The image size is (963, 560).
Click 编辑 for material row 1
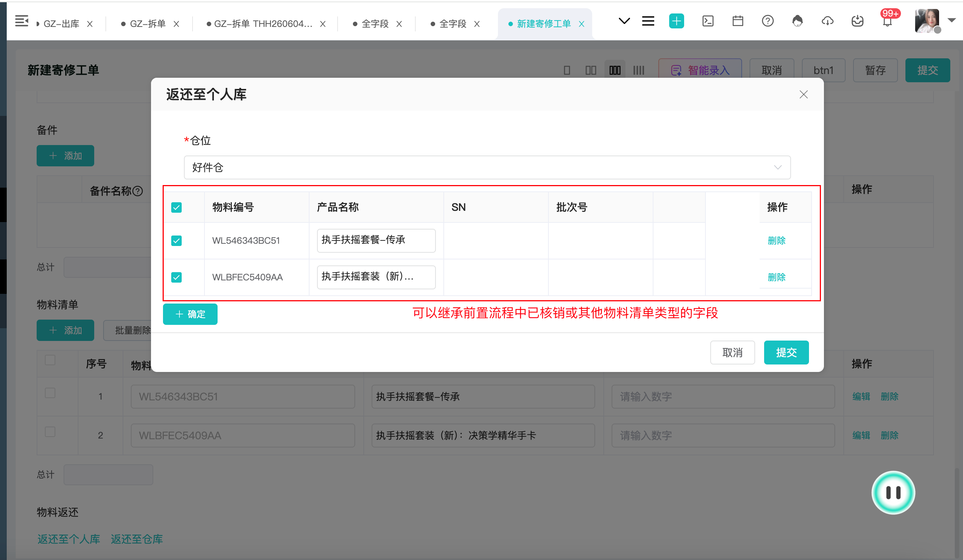861,397
